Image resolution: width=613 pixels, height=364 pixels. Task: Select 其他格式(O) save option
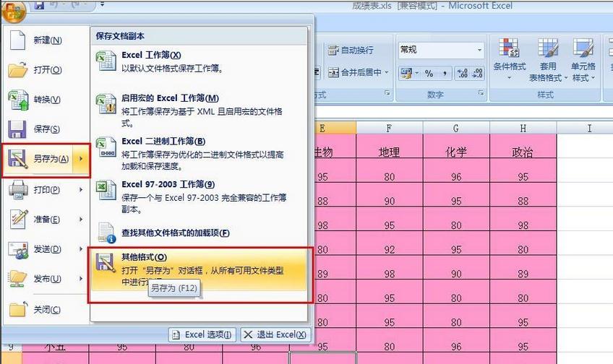coord(199,269)
